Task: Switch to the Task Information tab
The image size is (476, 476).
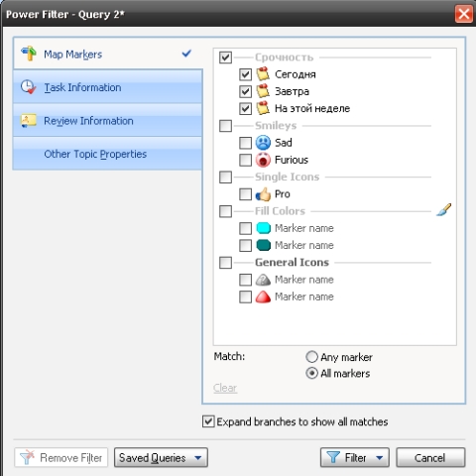Action: 108,87
